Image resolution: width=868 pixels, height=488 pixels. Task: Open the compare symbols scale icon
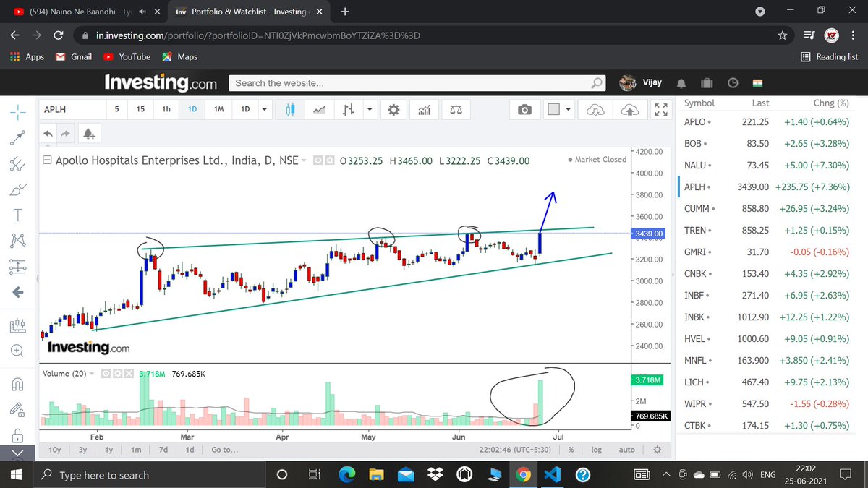[x=456, y=110]
